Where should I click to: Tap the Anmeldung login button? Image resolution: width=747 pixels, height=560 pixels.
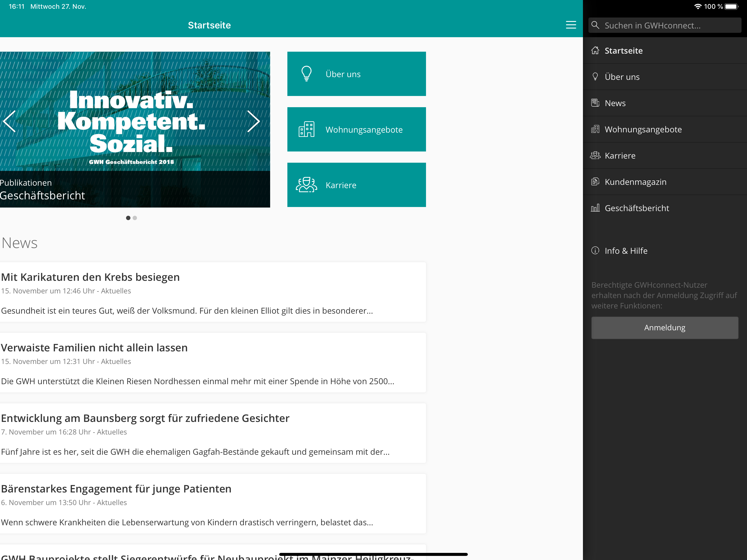point(665,328)
